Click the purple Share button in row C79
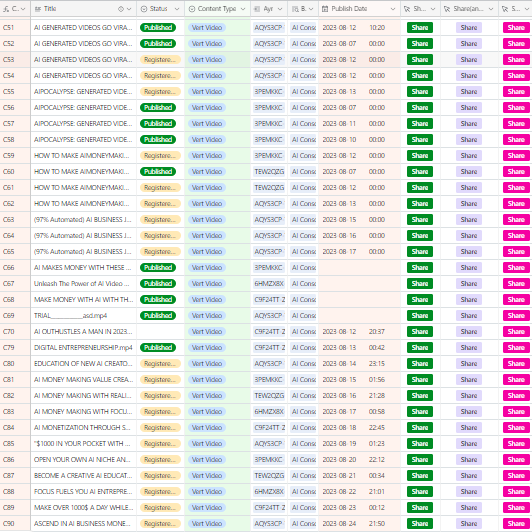532x532 pixels. pyautogui.click(x=469, y=347)
